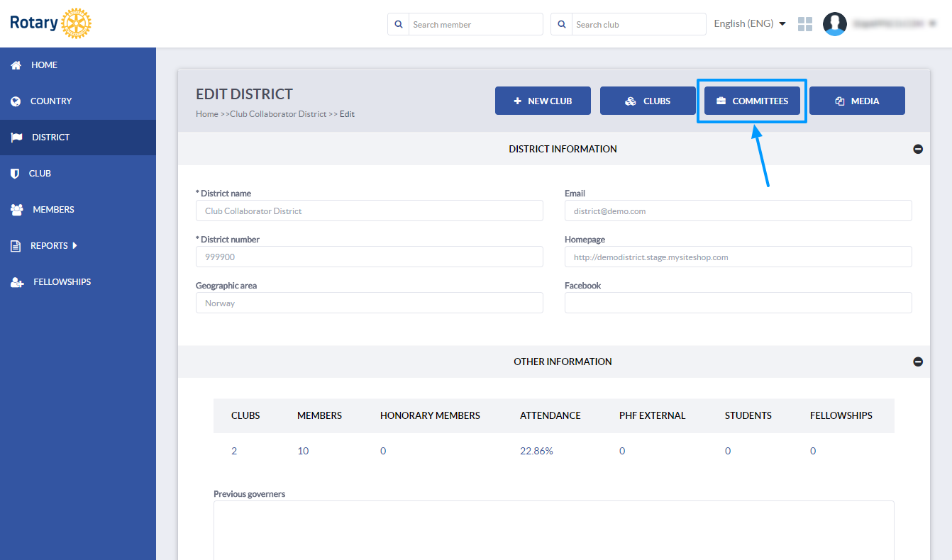
Task: Click the Club shield icon
Action: [x=15, y=174]
